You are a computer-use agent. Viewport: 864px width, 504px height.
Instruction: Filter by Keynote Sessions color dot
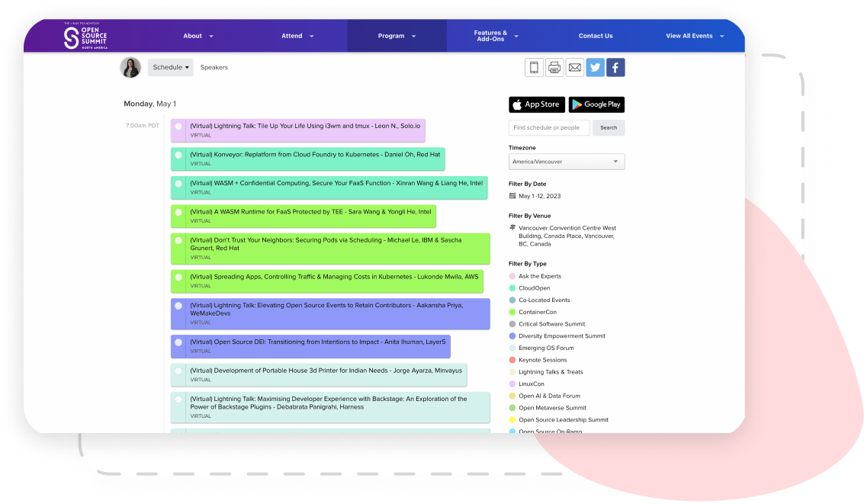[512, 360]
